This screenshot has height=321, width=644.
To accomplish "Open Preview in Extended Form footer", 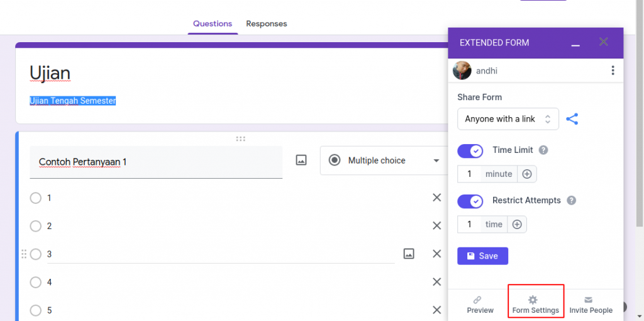I will (480, 305).
